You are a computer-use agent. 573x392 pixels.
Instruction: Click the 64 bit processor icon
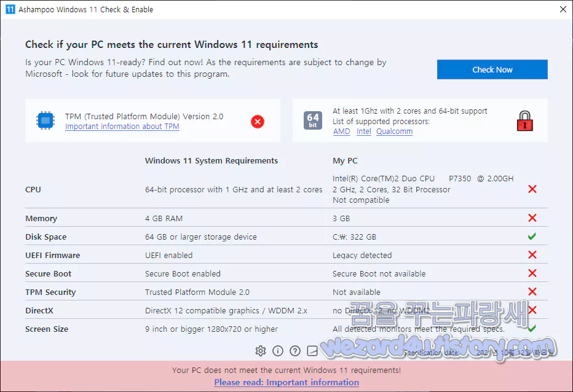pyautogui.click(x=313, y=120)
